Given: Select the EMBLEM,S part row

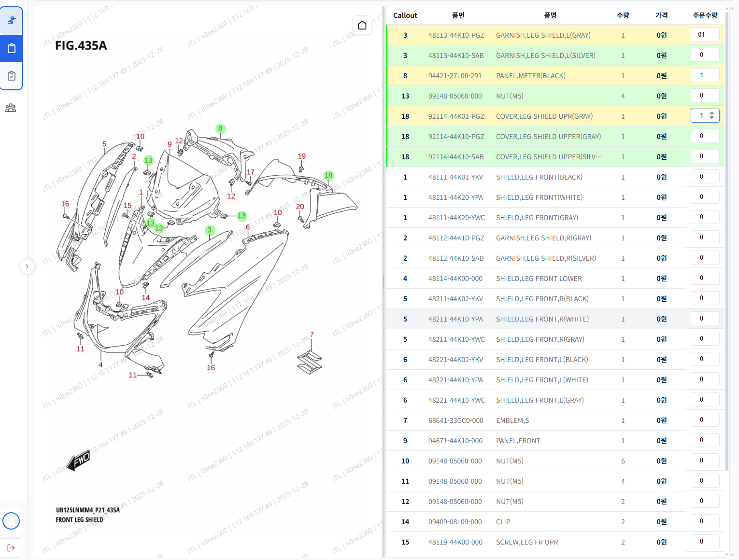Looking at the screenshot, I should coord(512,420).
